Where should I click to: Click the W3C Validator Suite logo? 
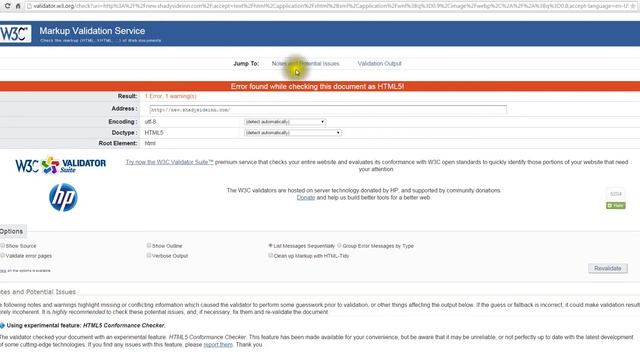(60, 165)
